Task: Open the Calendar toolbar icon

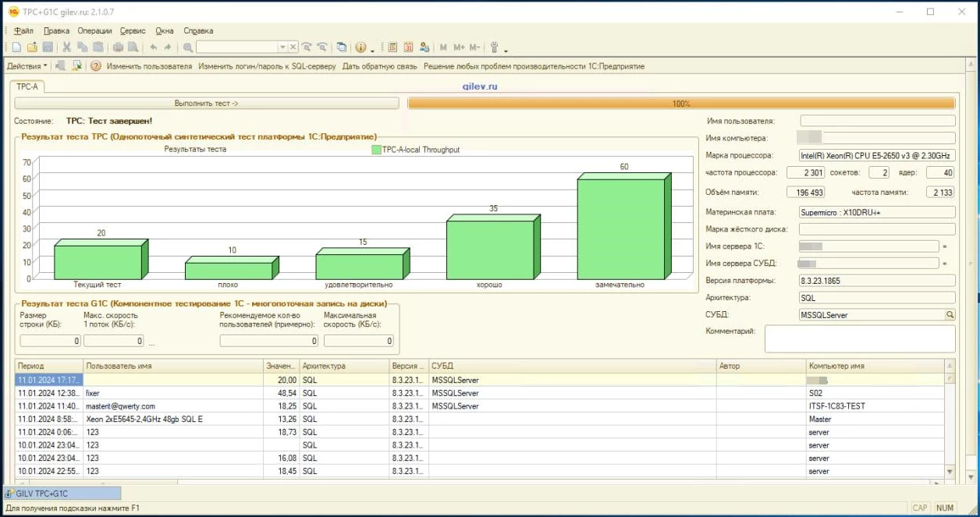Action: coord(408,48)
